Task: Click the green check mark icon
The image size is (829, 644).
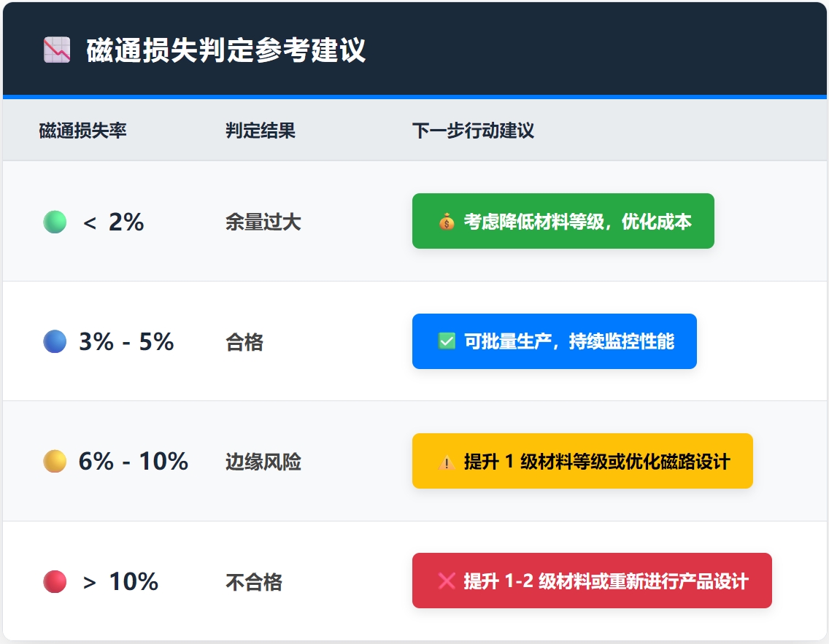Action: pos(447,341)
